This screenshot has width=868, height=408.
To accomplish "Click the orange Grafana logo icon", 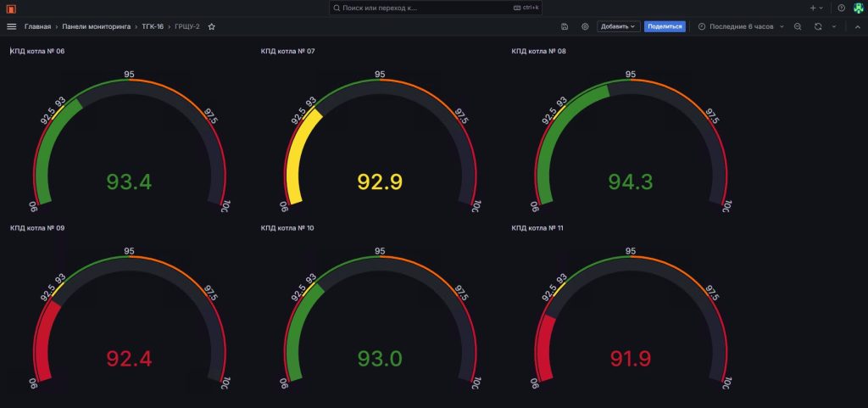I will (11, 8).
